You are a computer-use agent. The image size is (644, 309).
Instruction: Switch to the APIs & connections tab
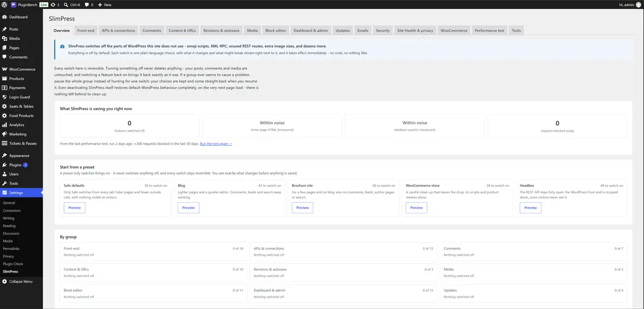click(119, 31)
